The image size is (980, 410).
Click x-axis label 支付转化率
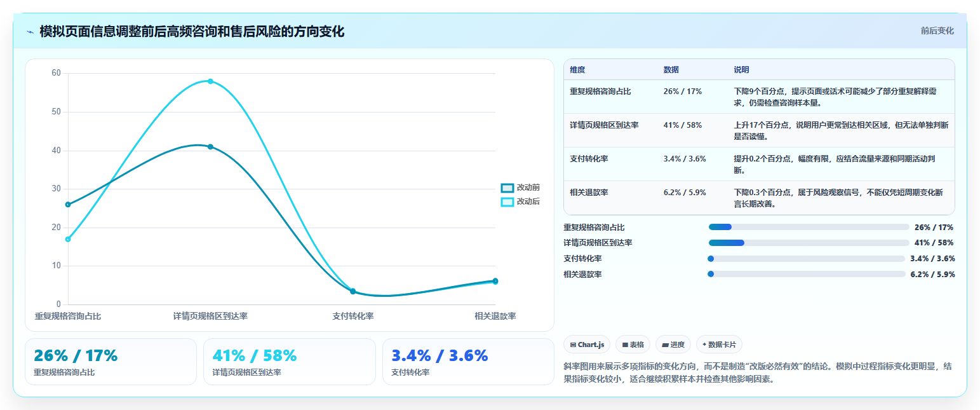tap(353, 316)
